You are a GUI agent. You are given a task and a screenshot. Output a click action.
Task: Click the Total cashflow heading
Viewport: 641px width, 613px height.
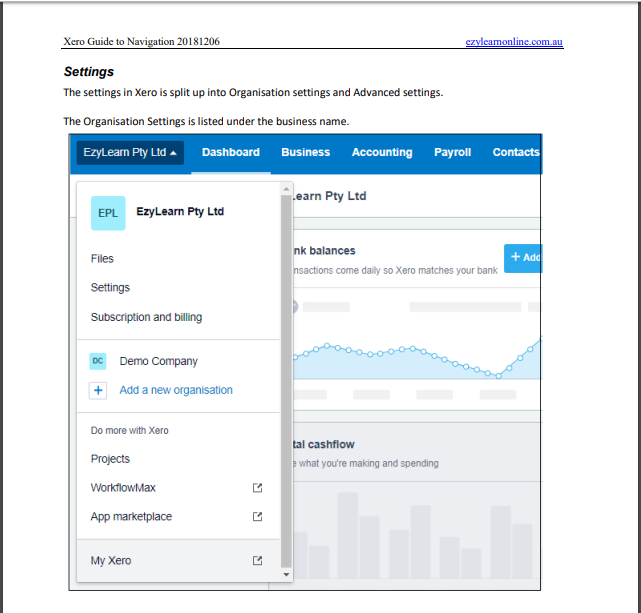pos(323,444)
